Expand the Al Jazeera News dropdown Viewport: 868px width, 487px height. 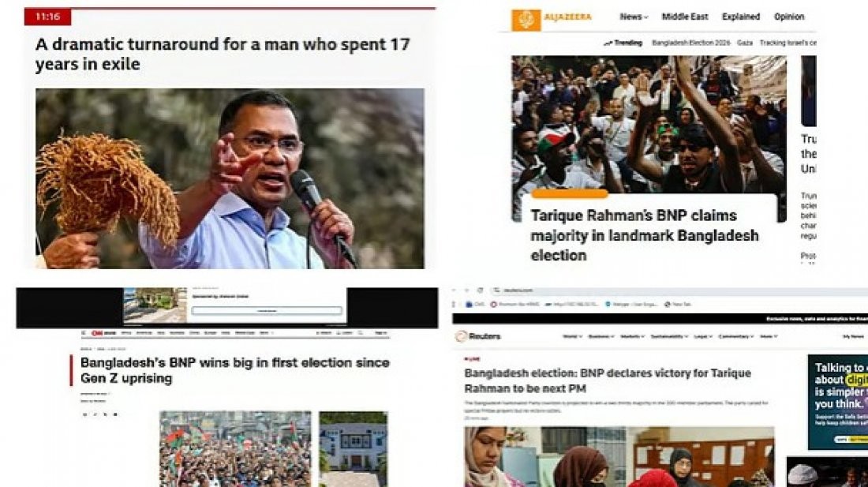[634, 17]
